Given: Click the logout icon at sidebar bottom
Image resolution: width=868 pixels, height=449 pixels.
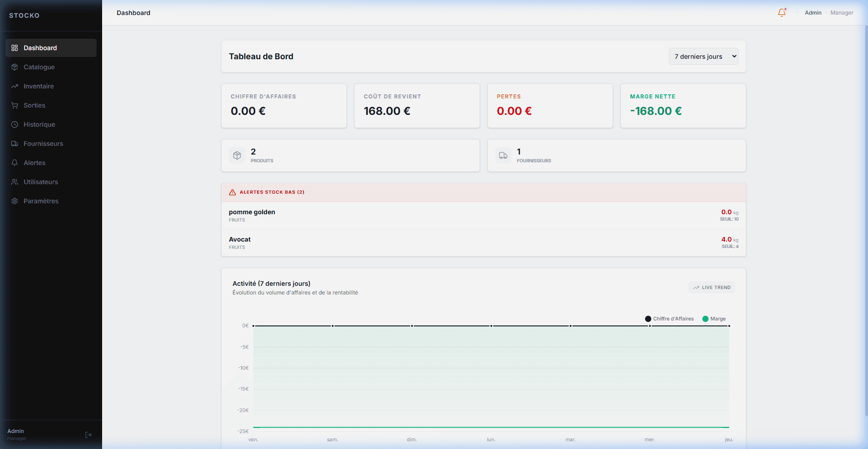Looking at the screenshot, I should tap(88, 435).
